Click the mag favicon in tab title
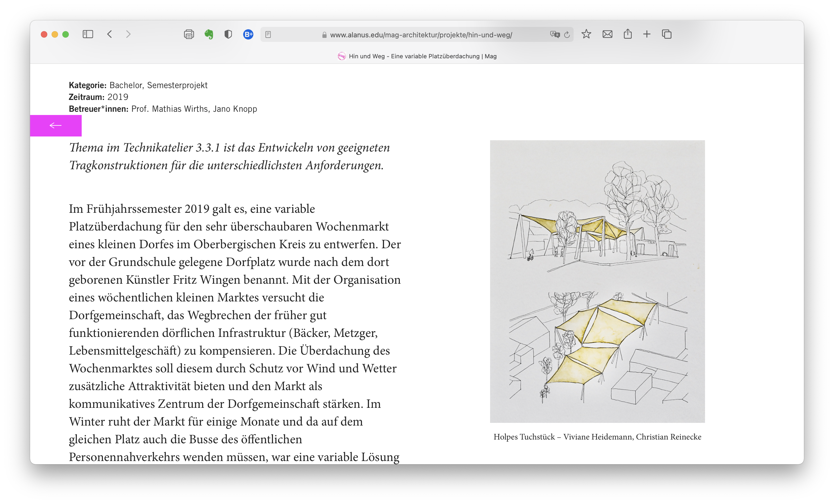This screenshot has height=504, width=834. (x=341, y=56)
